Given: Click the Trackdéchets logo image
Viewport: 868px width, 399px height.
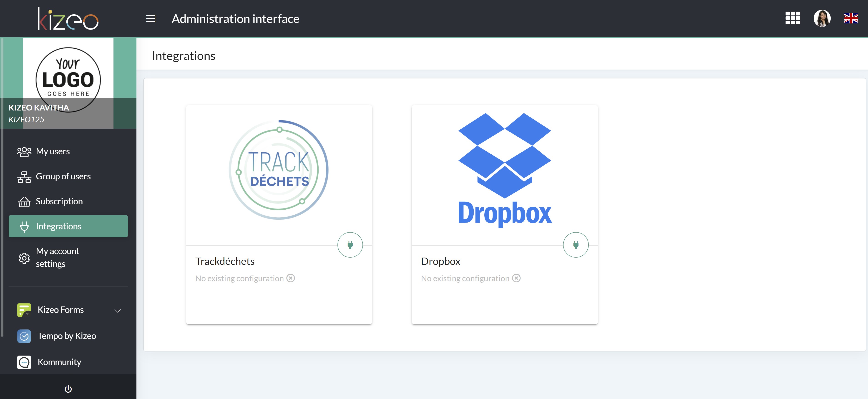Looking at the screenshot, I should point(279,170).
